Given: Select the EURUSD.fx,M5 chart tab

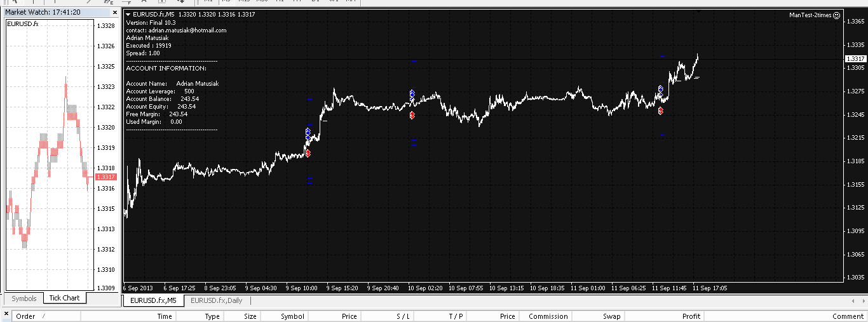Looking at the screenshot, I should coord(153,300).
